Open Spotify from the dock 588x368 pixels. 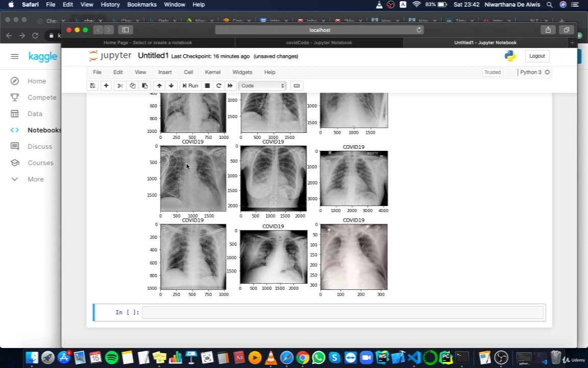click(x=111, y=357)
